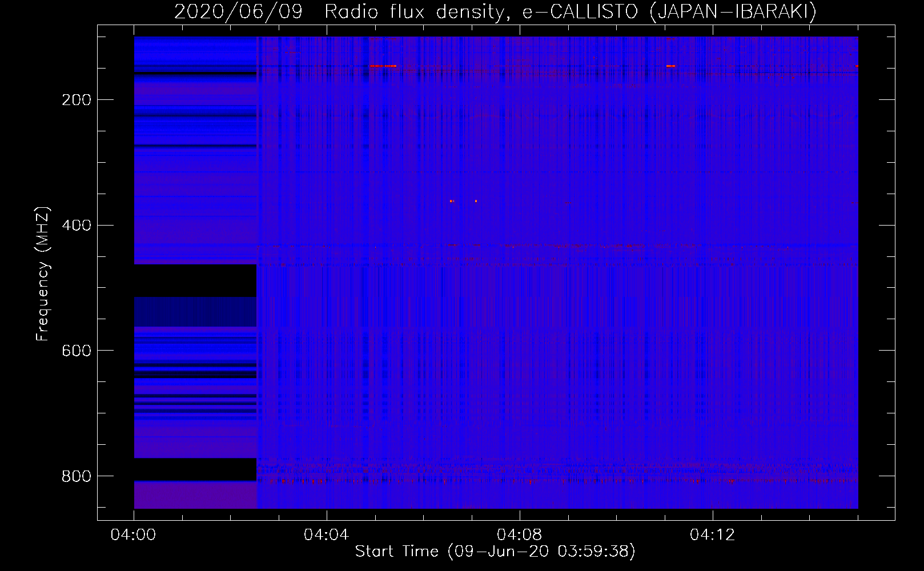Screen dimensions: 924x571
Task: Click the 04:00 time tick label
Action: click(x=134, y=535)
